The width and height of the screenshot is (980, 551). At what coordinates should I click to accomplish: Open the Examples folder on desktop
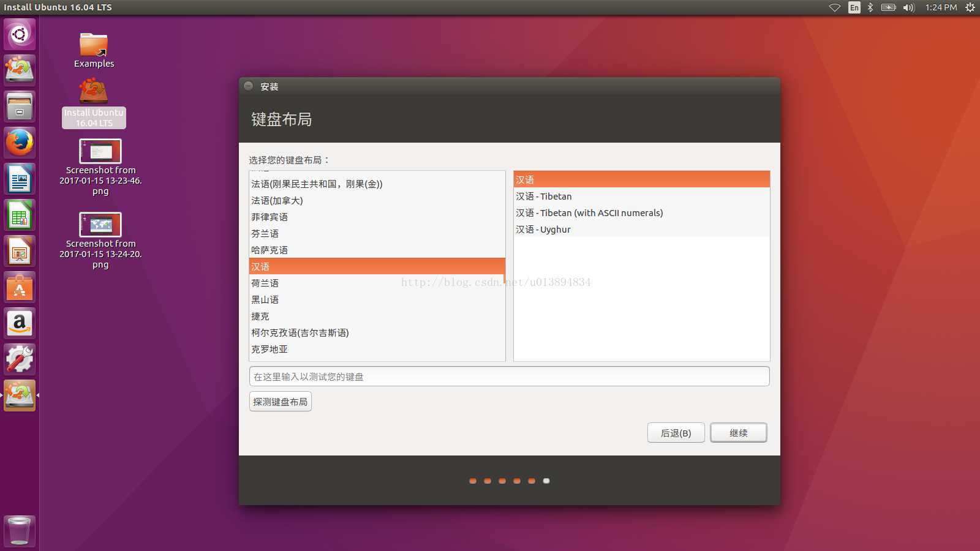pos(94,50)
